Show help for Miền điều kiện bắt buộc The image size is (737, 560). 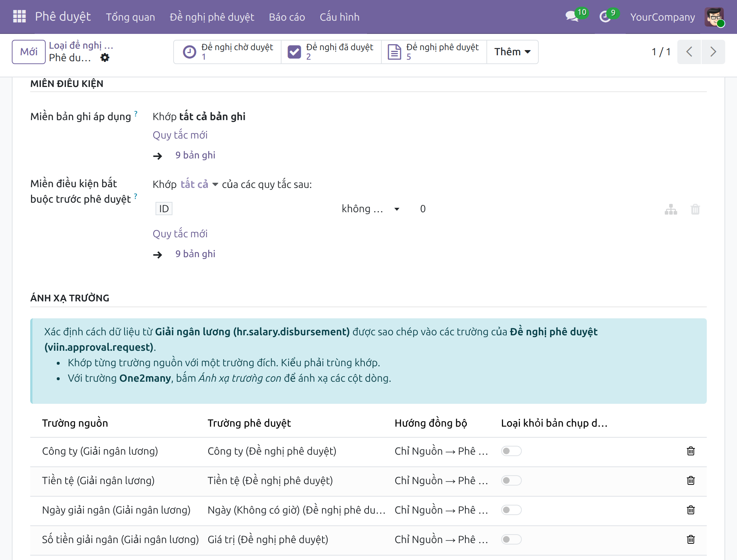point(136,196)
